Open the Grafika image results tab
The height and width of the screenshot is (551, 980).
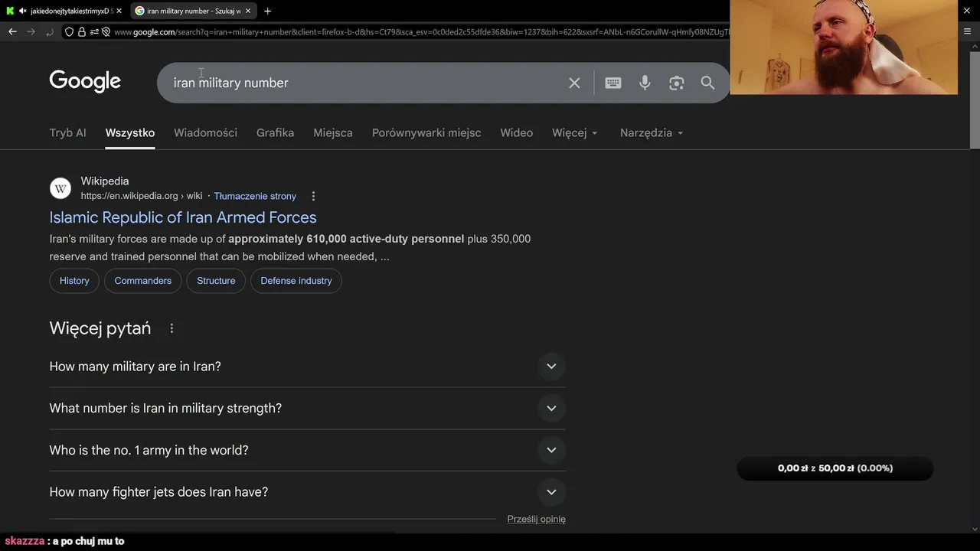click(x=275, y=132)
